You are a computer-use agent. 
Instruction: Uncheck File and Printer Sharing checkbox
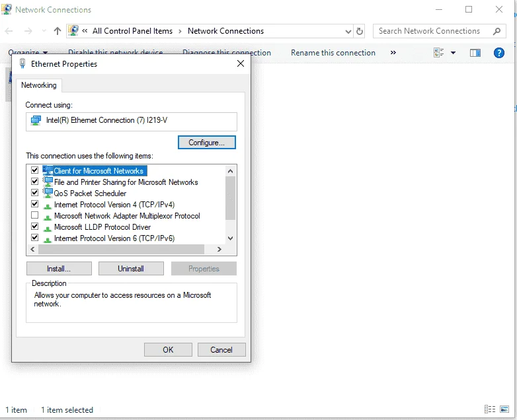[x=34, y=182]
